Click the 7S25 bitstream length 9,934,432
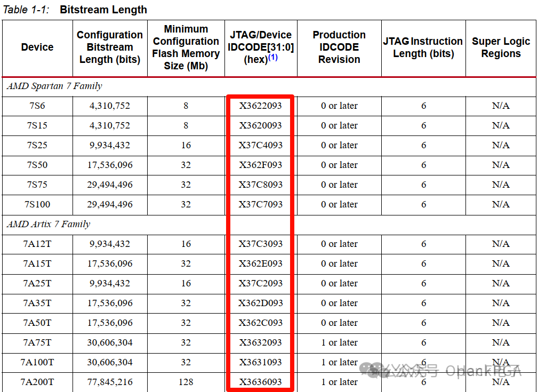 [110, 145]
